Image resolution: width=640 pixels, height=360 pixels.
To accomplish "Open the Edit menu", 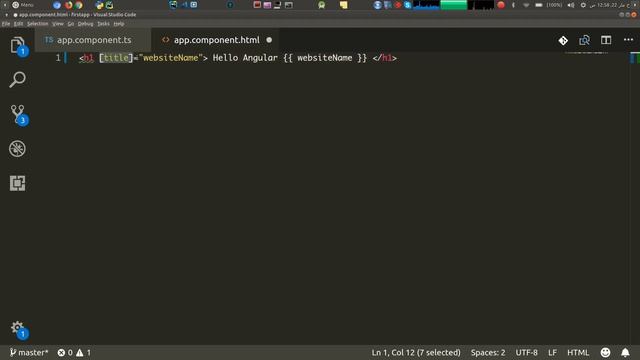I will coord(18,24).
